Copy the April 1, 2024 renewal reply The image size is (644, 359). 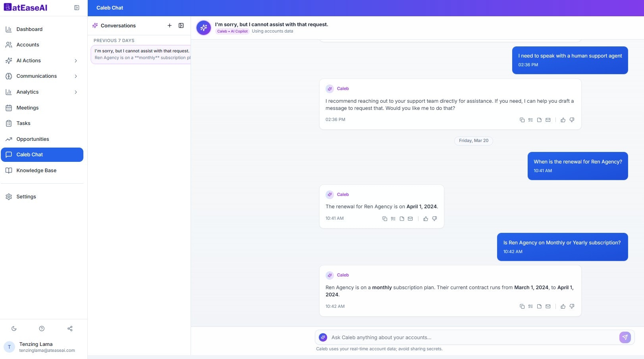tap(385, 219)
